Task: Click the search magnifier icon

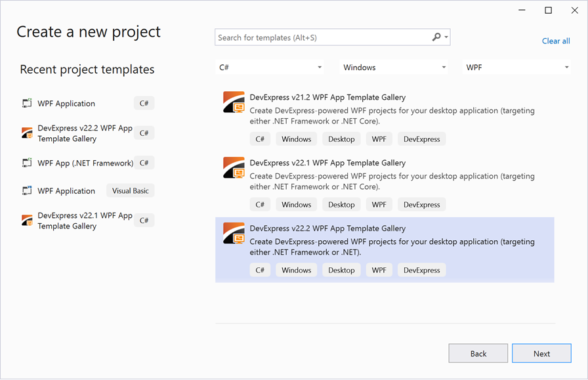Action: tap(436, 37)
